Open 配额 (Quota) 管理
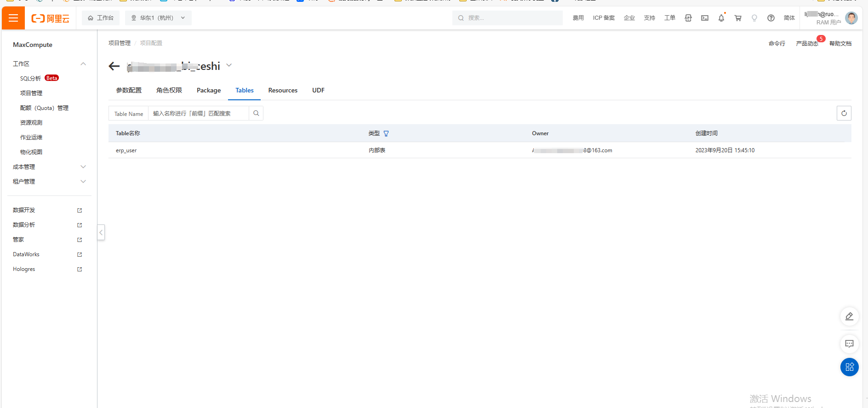 (44, 108)
